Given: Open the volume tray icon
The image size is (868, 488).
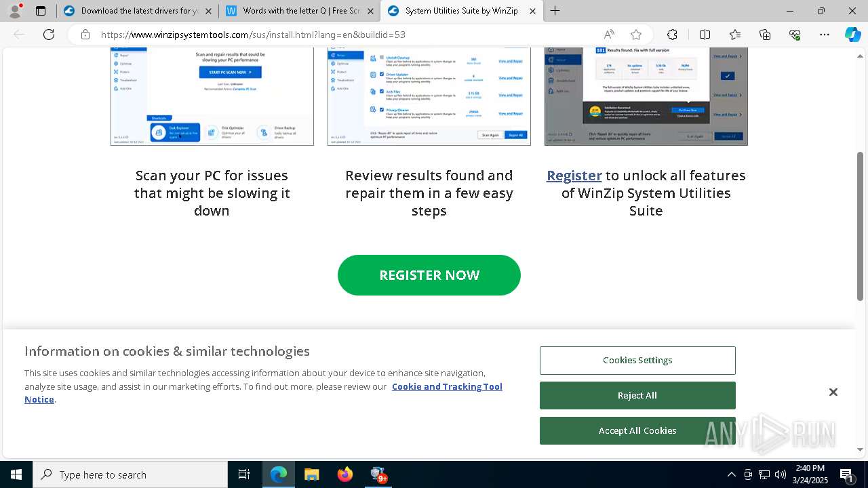Looking at the screenshot, I should tap(781, 474).
